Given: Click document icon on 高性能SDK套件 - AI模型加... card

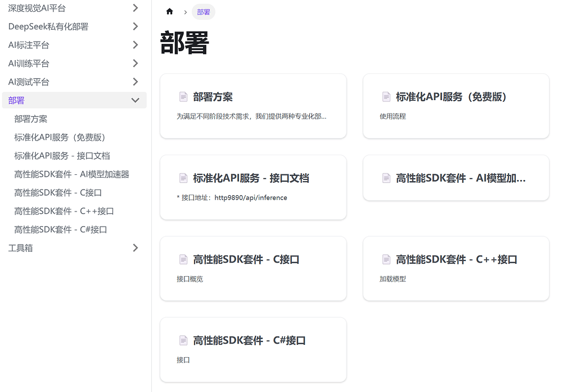Looking at the screenshot, I should click(386, 178).
